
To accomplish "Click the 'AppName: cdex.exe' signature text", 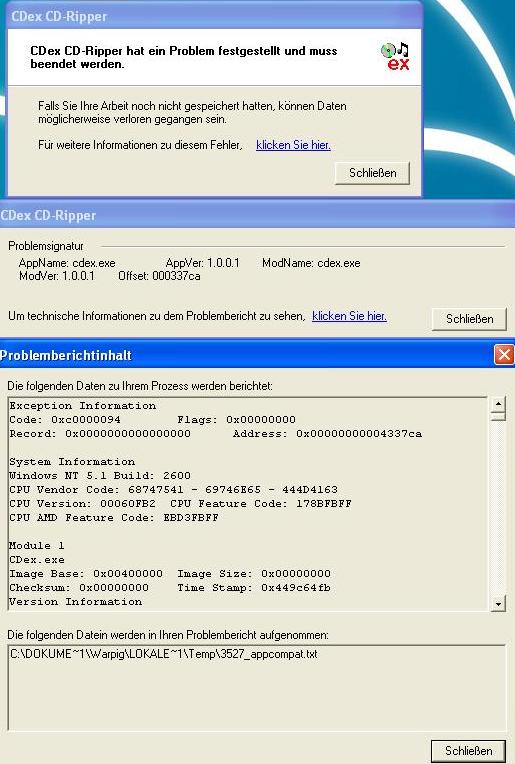I will [67, 263].
